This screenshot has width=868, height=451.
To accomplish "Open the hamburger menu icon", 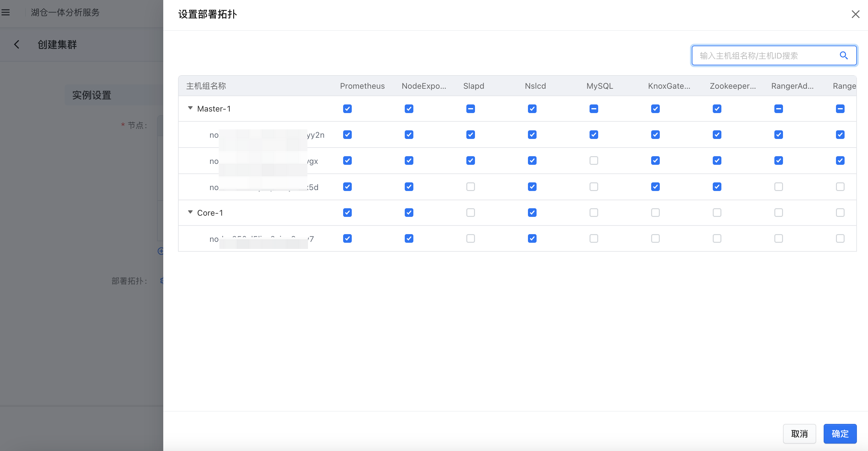I will (6, 12).
